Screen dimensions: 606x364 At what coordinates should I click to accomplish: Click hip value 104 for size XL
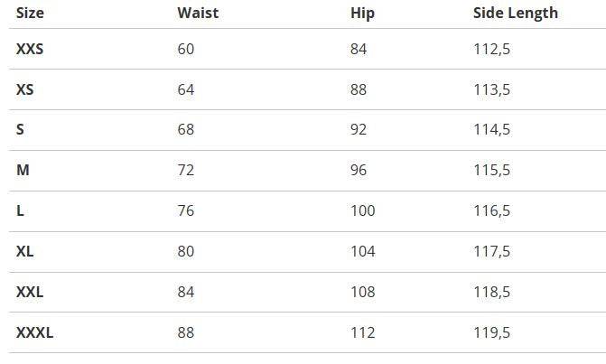(363, 251)
